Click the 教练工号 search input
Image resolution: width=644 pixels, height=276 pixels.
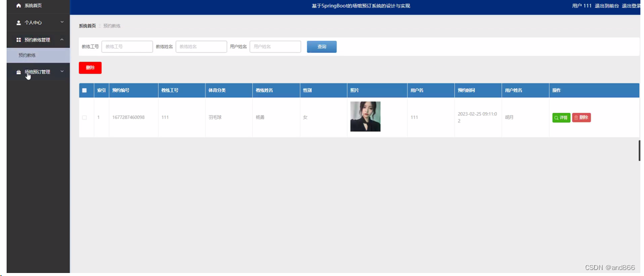pos(127,47)
